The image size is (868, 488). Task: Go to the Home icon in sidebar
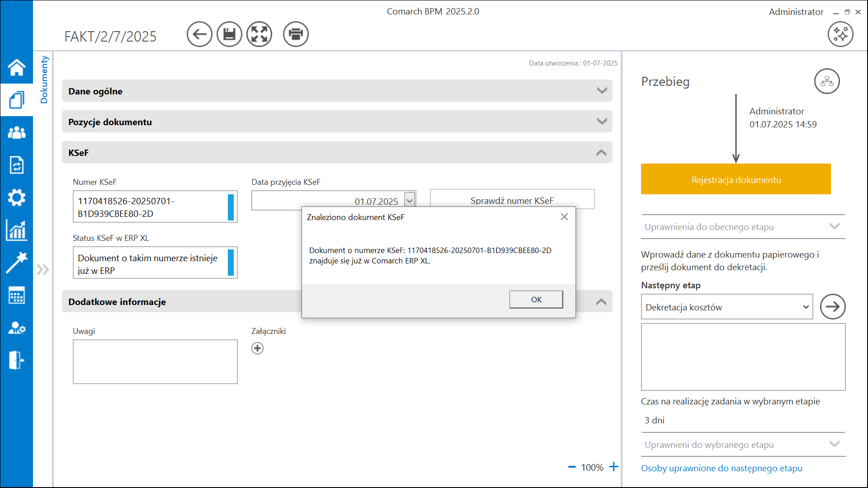(x=17, y=67)
